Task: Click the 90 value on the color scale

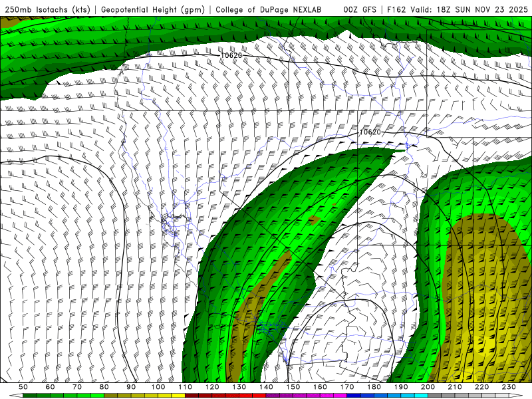Action: click(x=131, y=387)
